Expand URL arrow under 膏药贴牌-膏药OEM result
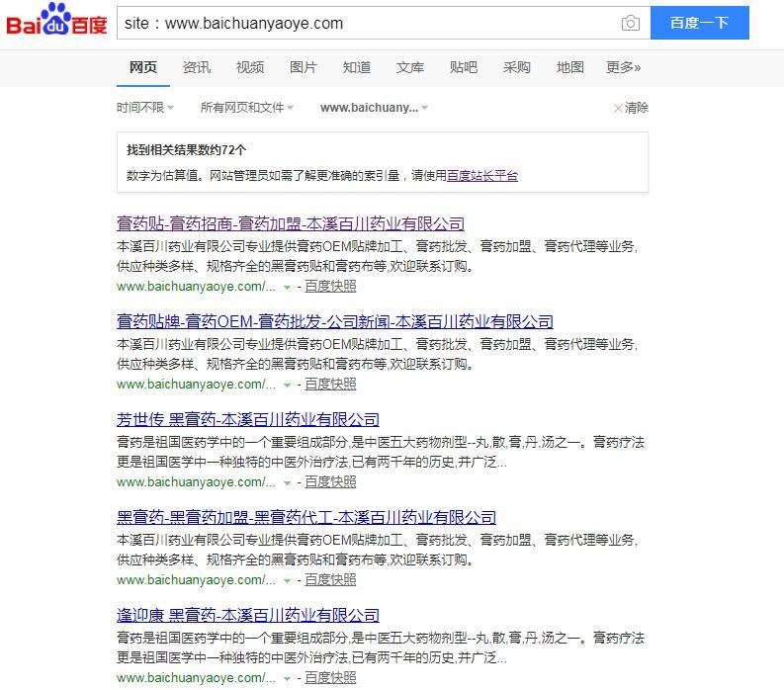Image resolution: width=784 pixels, height=690 pixels. 287,386
